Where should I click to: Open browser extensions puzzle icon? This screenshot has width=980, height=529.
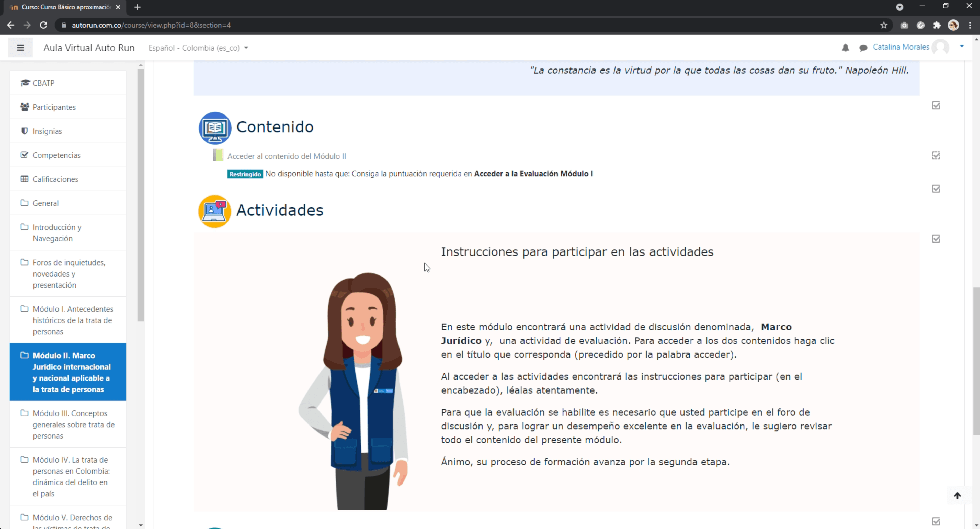pos(937,25)
